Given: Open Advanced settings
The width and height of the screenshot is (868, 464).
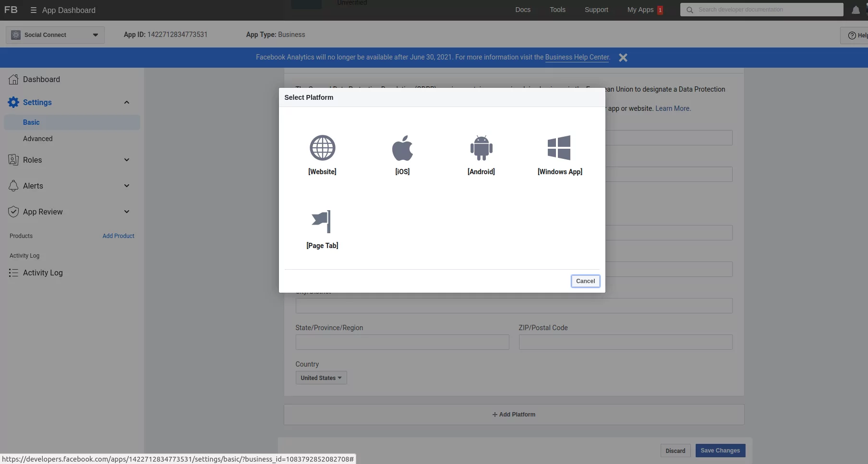Looking at the screenshot, I should tap(37, 139).
